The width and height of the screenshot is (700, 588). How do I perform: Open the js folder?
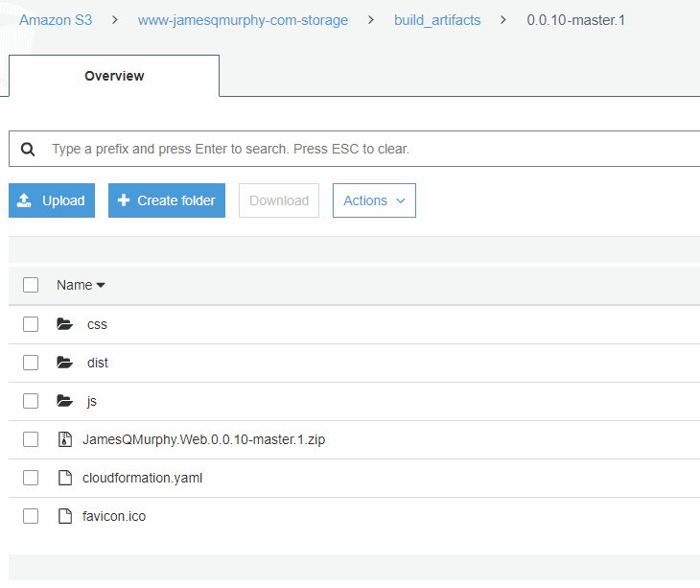coord(92,401)
